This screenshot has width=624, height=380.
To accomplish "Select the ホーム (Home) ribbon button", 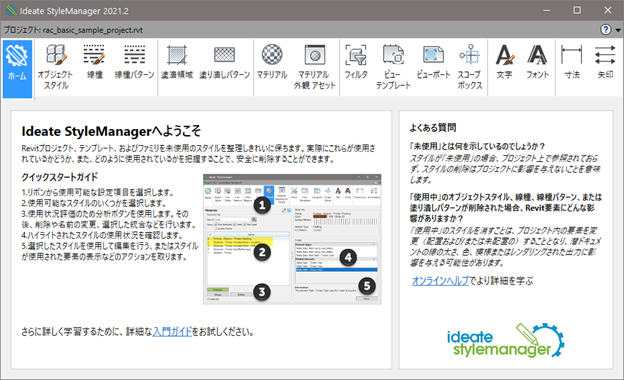I will (18, 69).
